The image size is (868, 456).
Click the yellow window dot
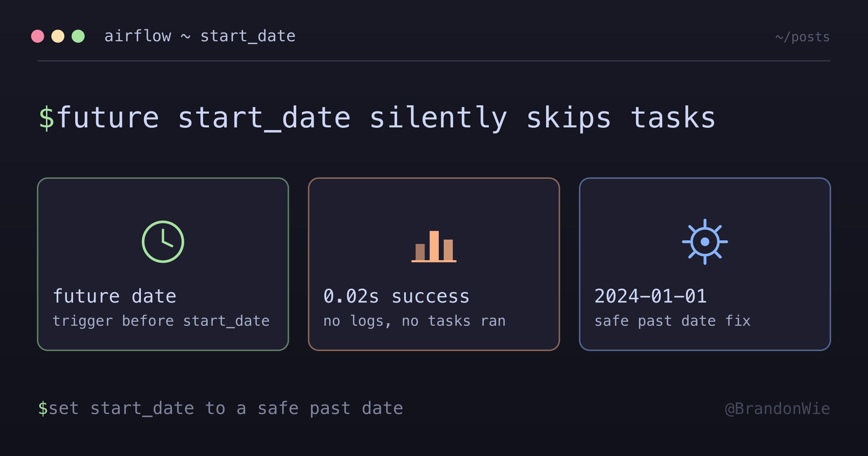(58, 36)
